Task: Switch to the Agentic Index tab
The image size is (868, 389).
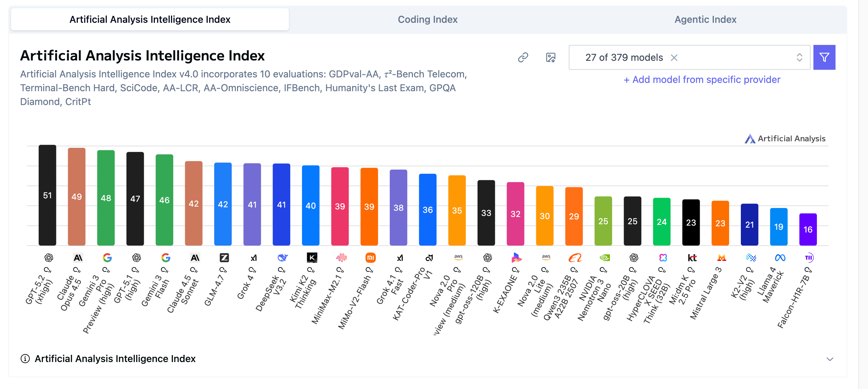Action: point(705,19)
